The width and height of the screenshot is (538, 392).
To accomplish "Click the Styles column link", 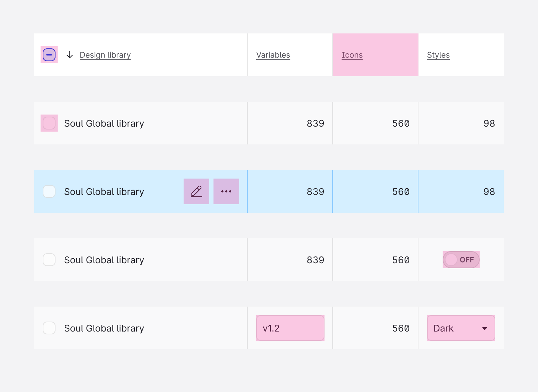I will point(438,55).
